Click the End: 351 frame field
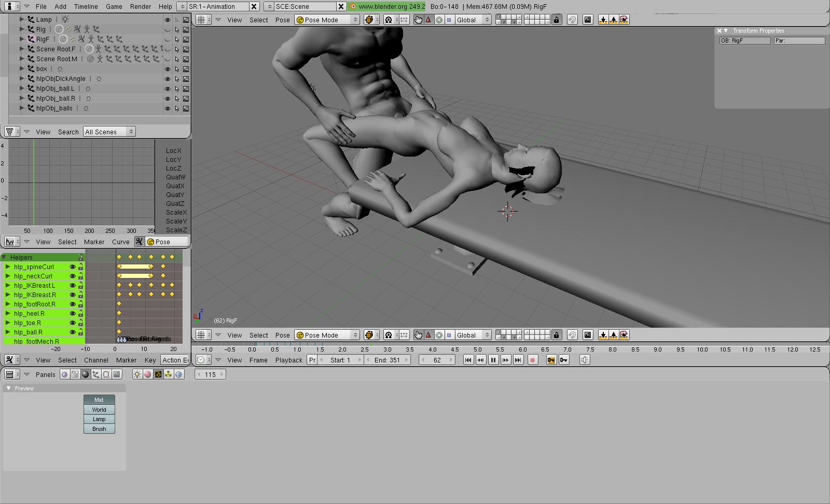The width and height of the screenshot is (830, 504). pyautogui.click(x=387, y=360)
